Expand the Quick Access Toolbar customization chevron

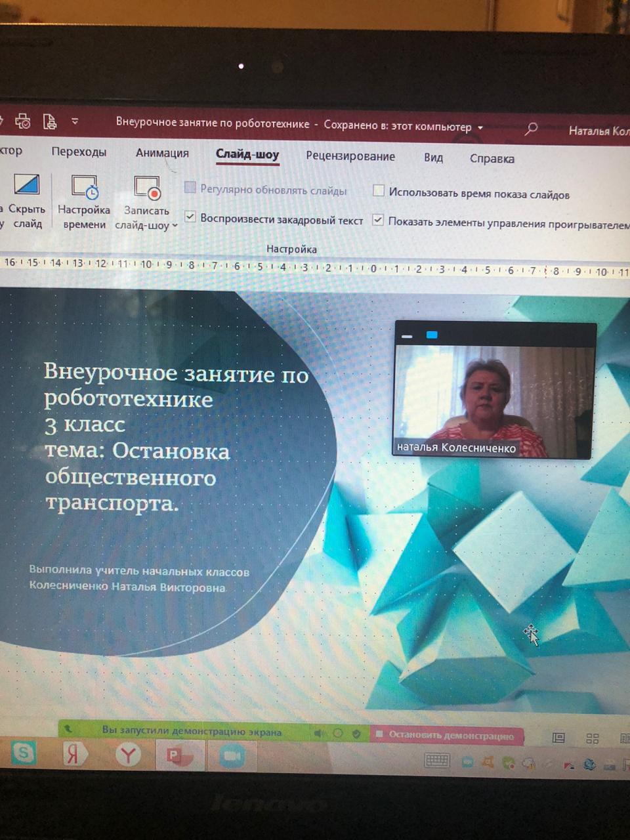(x=75, y=121)
